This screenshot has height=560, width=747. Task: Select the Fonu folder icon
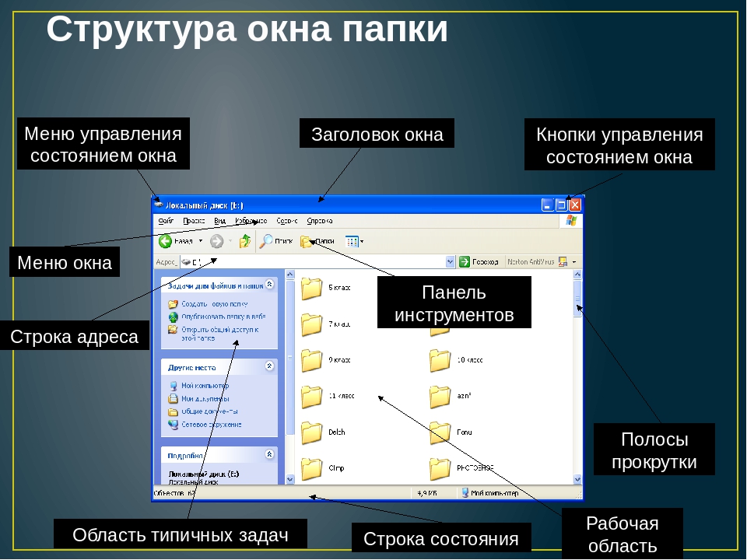(440, 433)
